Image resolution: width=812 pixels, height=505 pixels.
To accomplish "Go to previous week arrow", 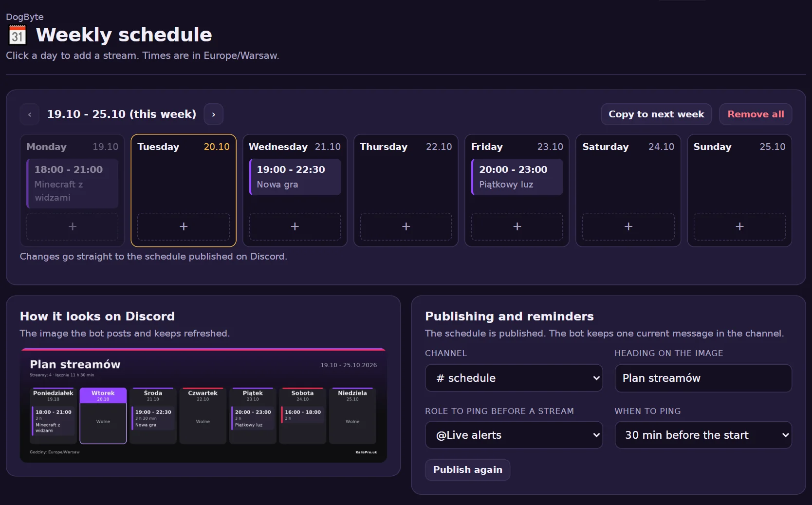I will coord(30,114).
